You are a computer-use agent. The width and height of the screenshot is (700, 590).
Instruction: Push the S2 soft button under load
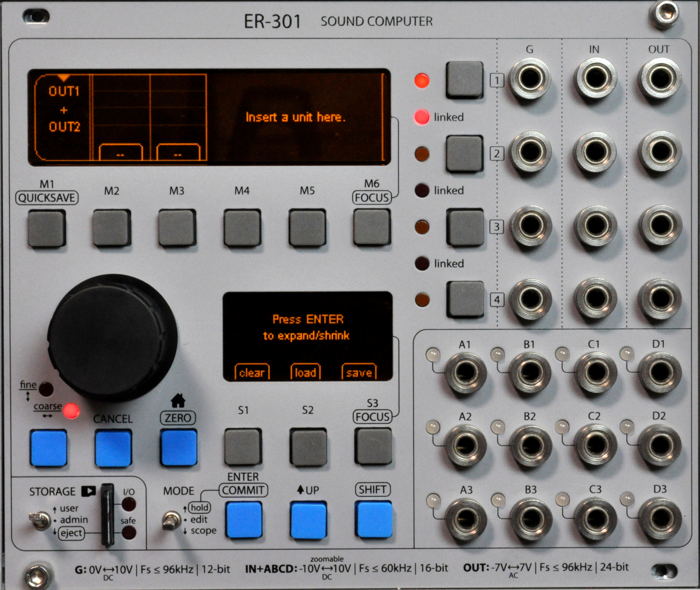(308, 447)
